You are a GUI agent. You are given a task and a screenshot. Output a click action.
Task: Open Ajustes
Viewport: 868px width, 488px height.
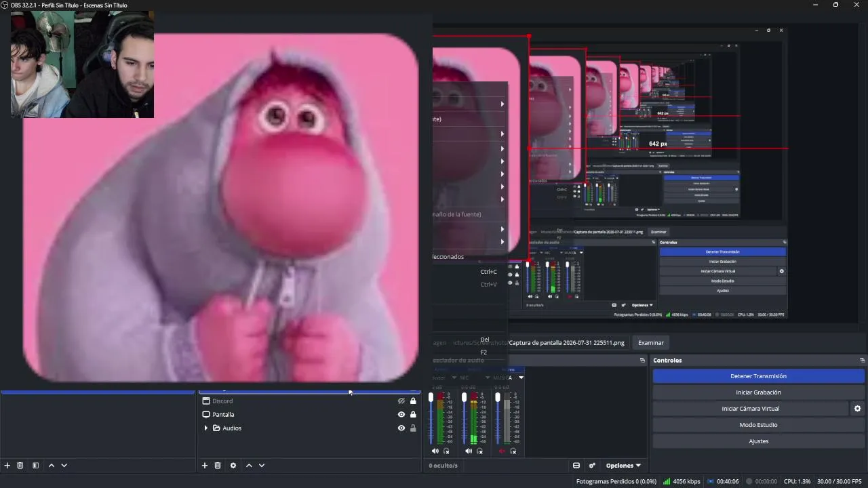click(759, 441)
